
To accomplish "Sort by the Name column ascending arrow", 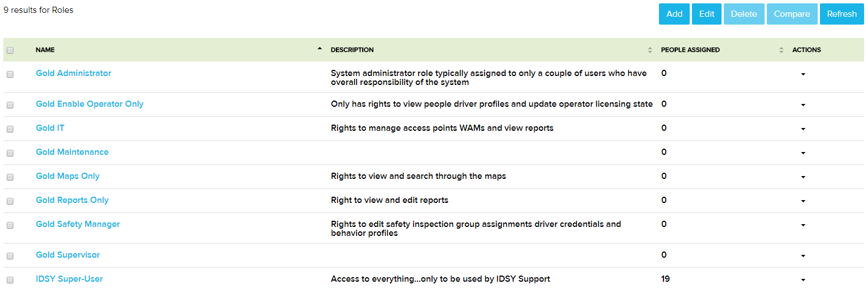I will (320, 49).
